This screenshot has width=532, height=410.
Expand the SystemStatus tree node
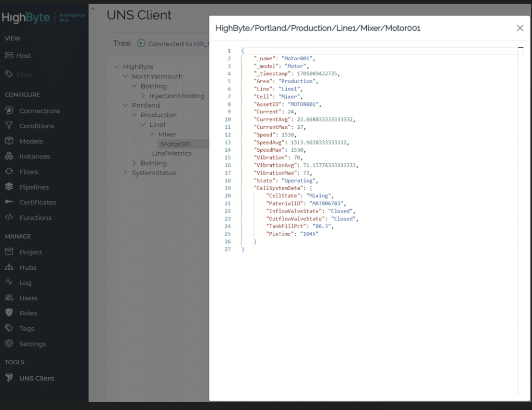125,173
